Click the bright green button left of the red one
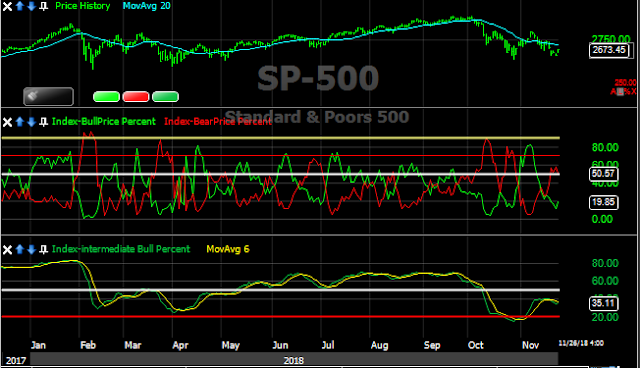This screenshot has width=640, height=368. click(106, 97)
